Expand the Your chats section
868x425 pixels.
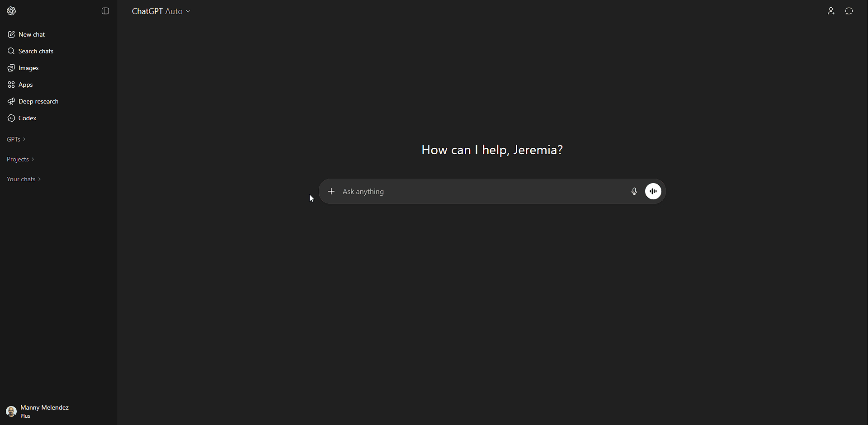pyautogui.click(x=24, y=179)
